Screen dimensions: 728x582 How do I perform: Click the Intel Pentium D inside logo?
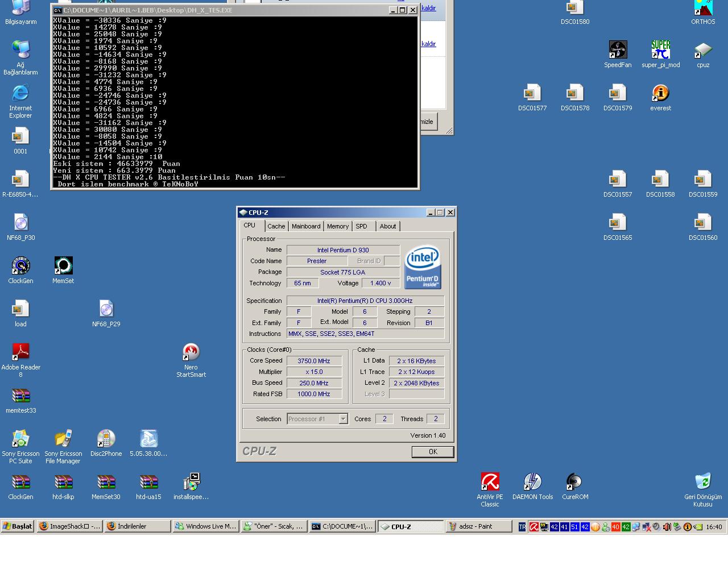pos(423,267)
